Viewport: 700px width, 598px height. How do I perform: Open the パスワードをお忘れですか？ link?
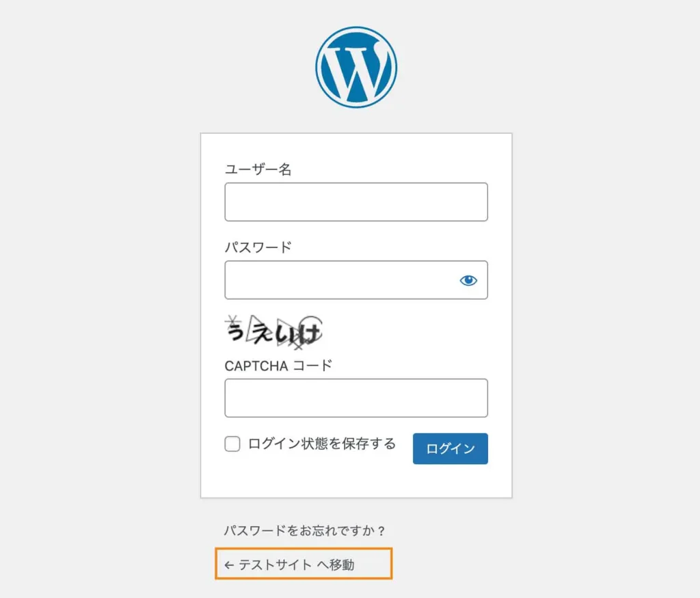305,530
